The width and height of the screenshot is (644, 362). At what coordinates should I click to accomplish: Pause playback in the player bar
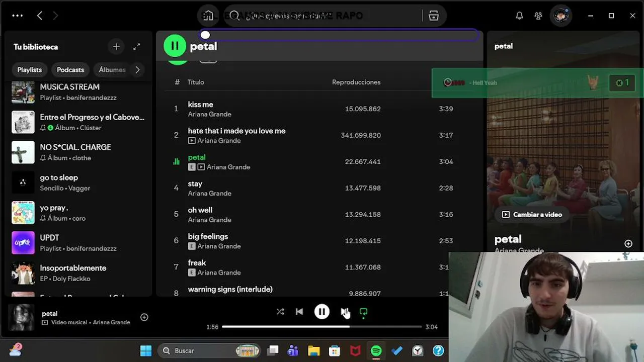point(322,312)
